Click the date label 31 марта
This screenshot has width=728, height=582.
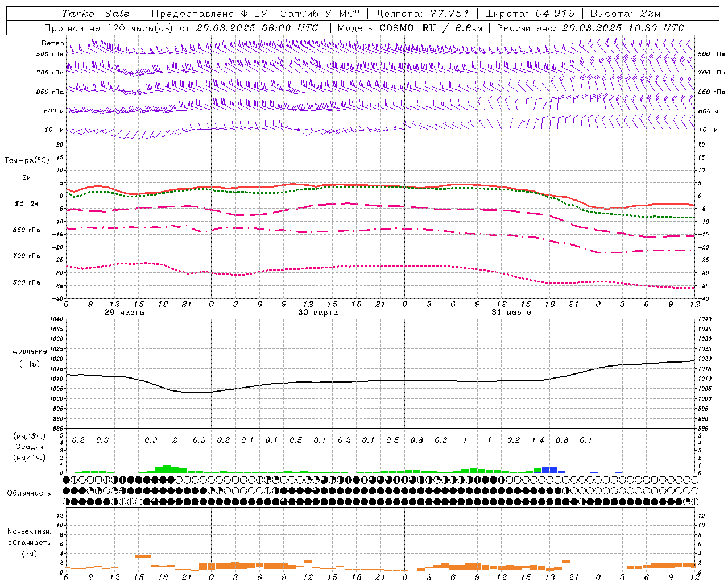511,313
